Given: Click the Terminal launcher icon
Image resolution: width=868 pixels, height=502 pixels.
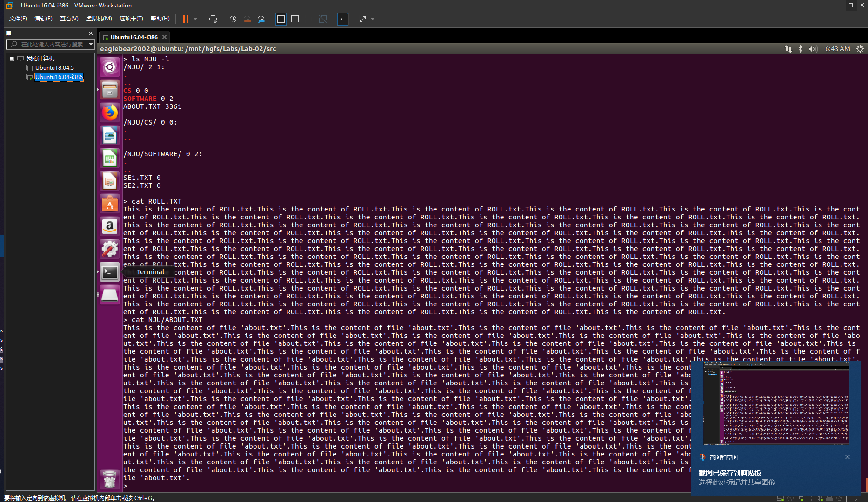Looking at the screenshot, I should [110, 272].
